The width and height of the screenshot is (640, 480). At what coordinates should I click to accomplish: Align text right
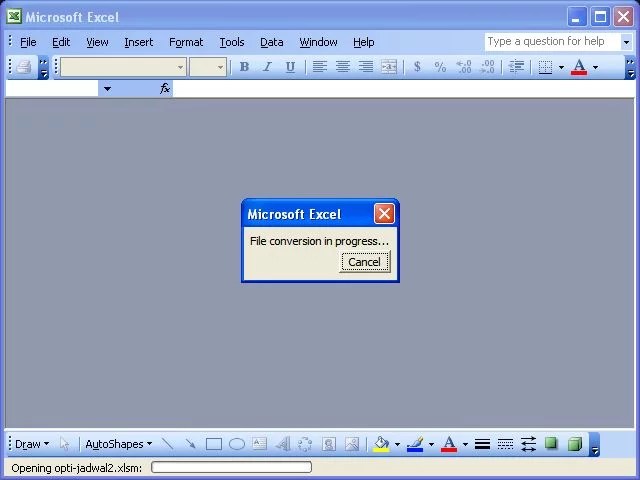(365, 67)
